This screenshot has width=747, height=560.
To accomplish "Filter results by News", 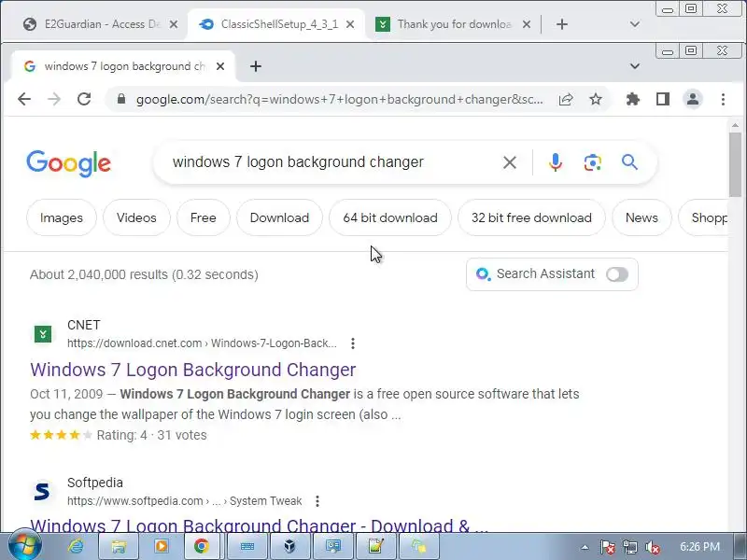I will click(641, 217).
